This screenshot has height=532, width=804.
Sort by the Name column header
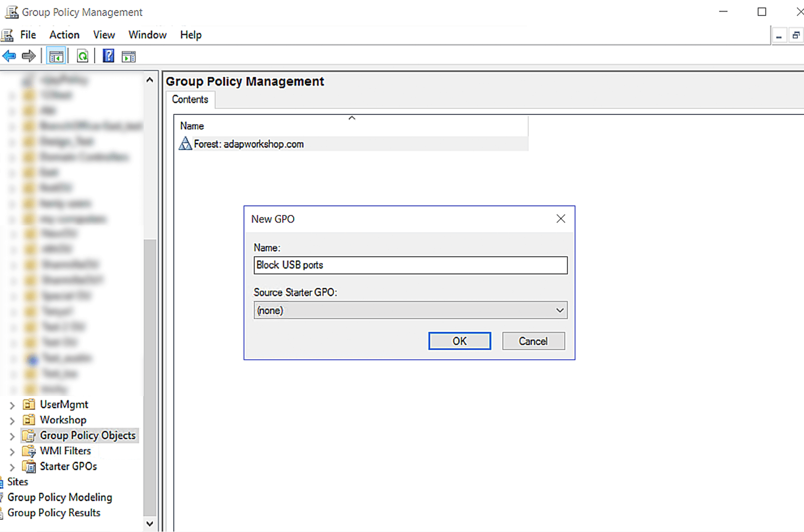[x=351, y=125]
